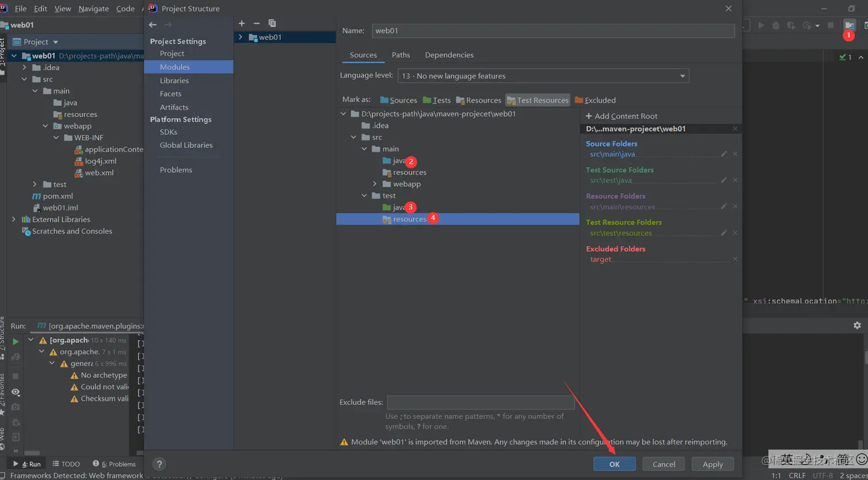Click the eye filter icon in Run panel
868x480 pixels.
tap(15, 392)
